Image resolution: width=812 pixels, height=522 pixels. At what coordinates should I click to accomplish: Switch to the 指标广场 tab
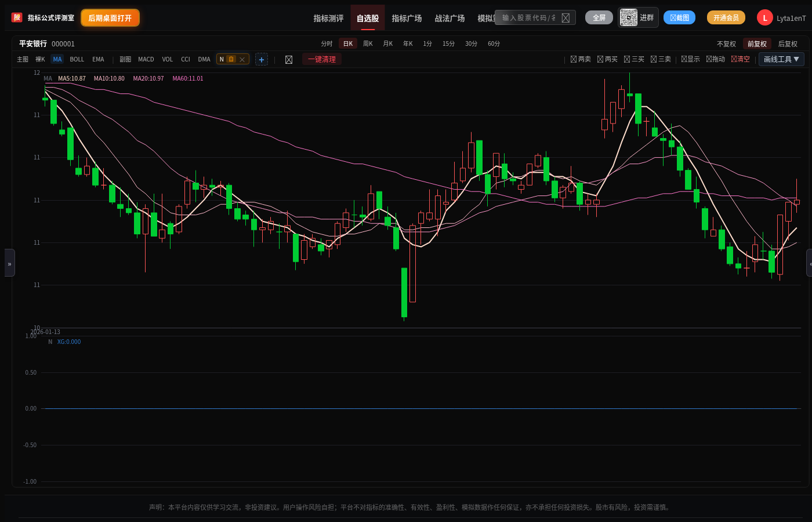(407, 18)
